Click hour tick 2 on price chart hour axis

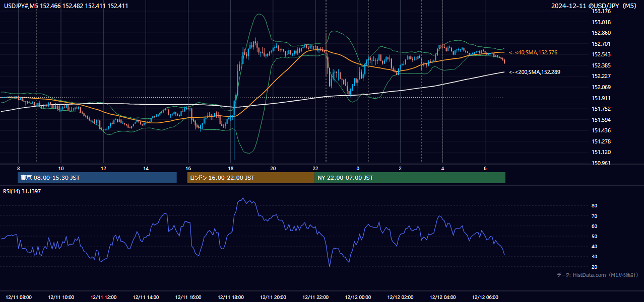tap(400, 168)
